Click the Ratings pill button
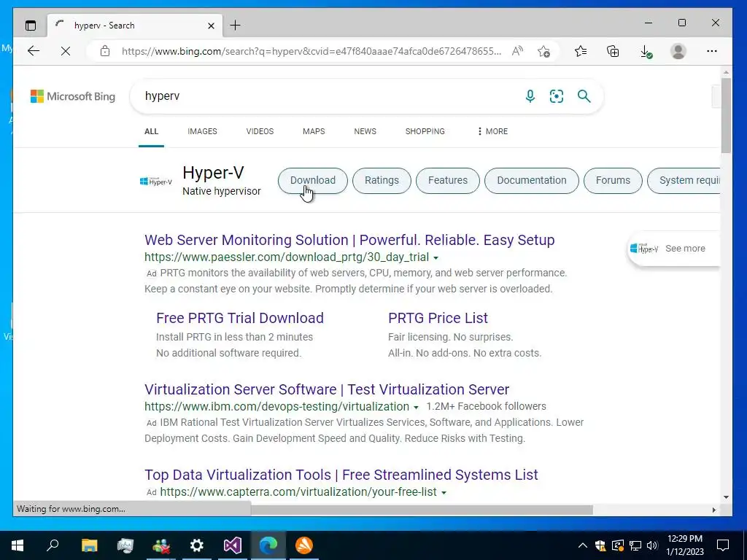Screen dimensions: 747x560 (382, 181)
